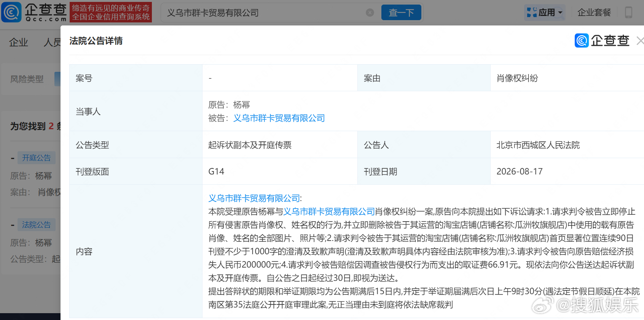Click the 起诉状副本及开庭传票 announcement type value
Screen dimensions: 644x320
[x=250, y=145]
